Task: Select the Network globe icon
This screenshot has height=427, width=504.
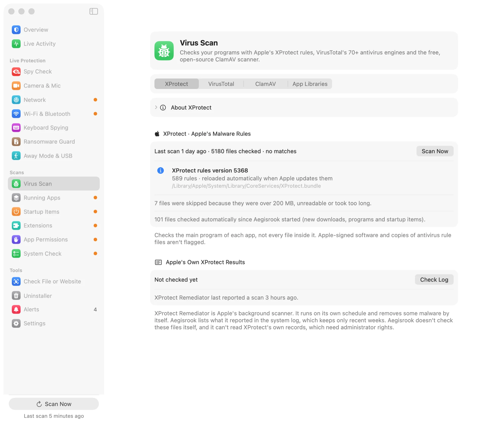Action: click(x=16, y=100)
